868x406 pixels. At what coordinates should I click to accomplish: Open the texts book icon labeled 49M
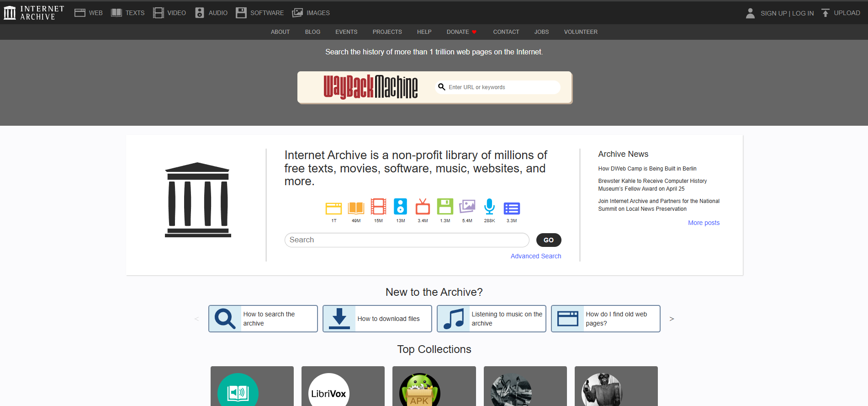click(356, 208)
